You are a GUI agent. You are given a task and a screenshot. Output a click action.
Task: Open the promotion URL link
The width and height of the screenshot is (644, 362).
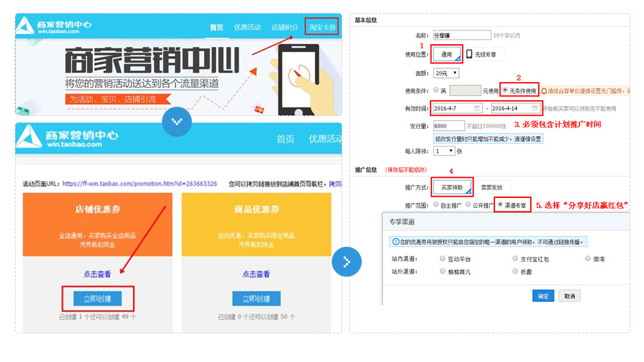pyautogui.click(x=140, y=184)
